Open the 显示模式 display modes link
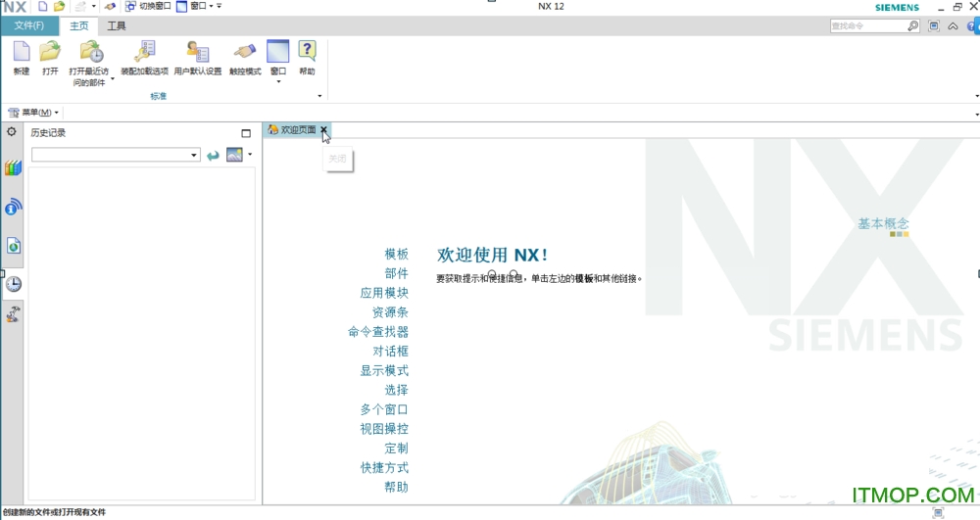The height and width of the screenshot is (520, 980). point(384,370)
